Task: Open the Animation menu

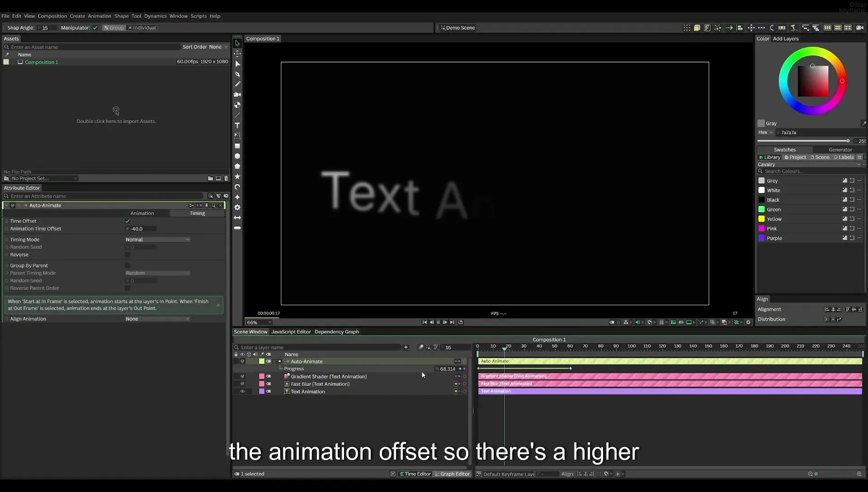Action: pyautogui.click(x=99, y=16)
